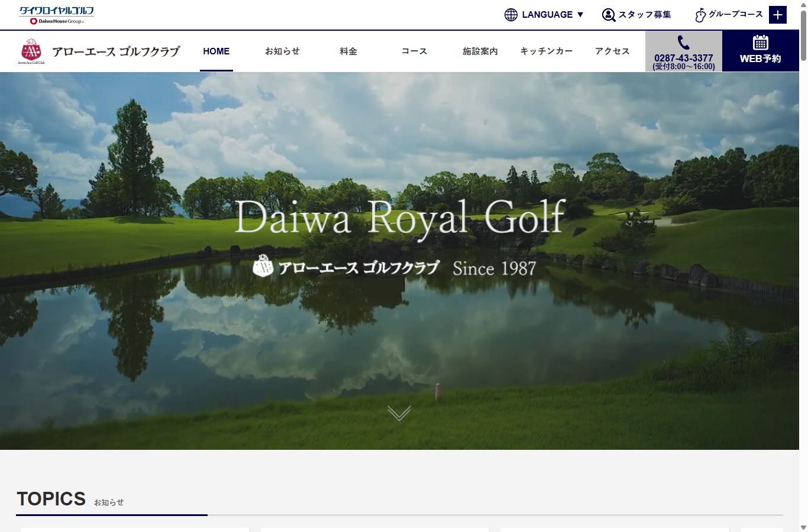Select the HOME menu item
This screenshot has height=532, width=808.
pos(216,51)
